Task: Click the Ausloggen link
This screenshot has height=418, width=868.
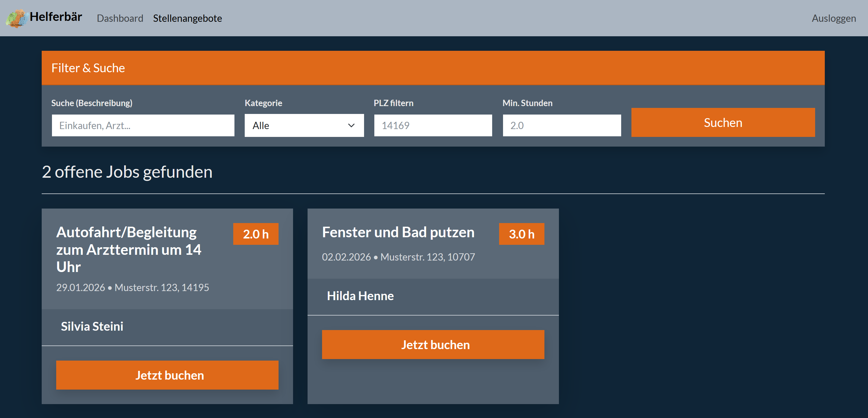Action: click(x=833, y=18)
